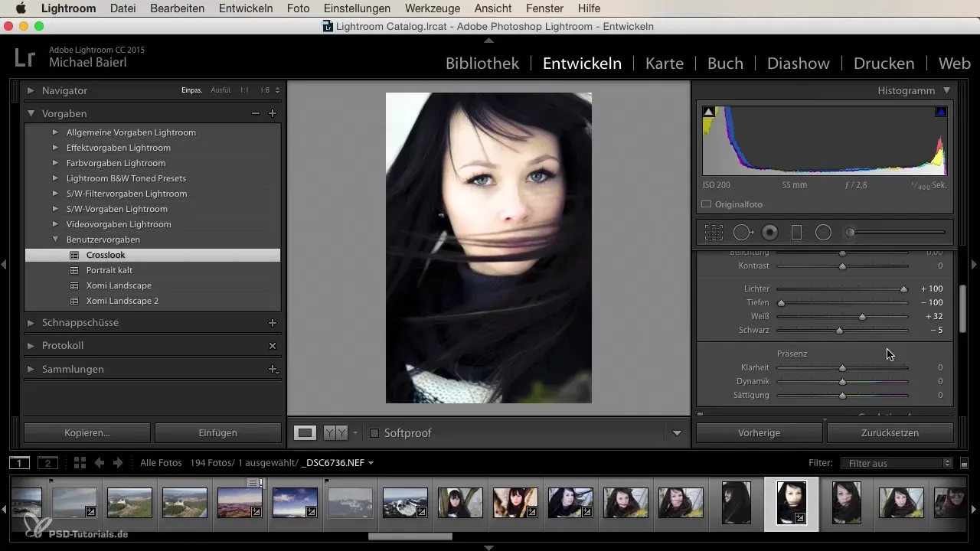980x551 pixels.
Task: Adjust the Klarheit slider
Action: 842,368
